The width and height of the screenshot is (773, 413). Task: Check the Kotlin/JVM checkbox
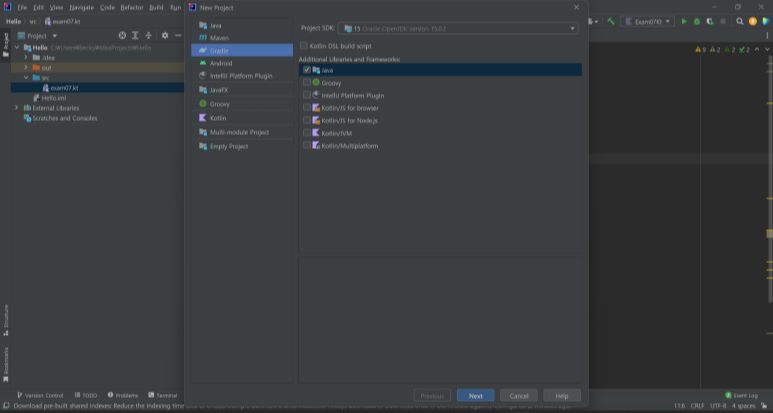click(307, 133)
